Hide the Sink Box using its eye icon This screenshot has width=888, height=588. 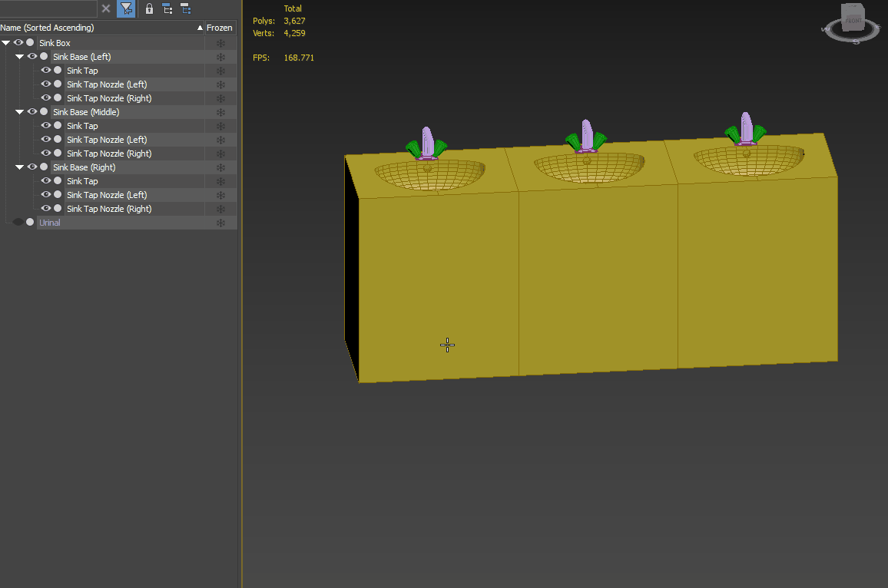18,42
